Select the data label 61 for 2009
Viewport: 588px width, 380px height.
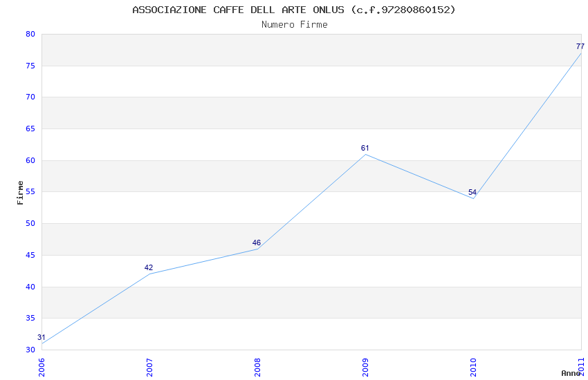click(x=365, y=148)
